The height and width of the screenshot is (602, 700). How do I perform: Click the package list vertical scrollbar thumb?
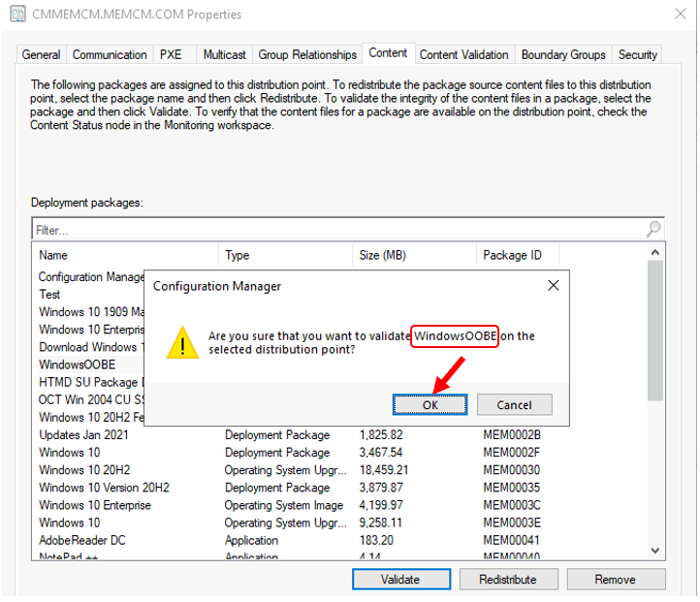coord(654,331)
